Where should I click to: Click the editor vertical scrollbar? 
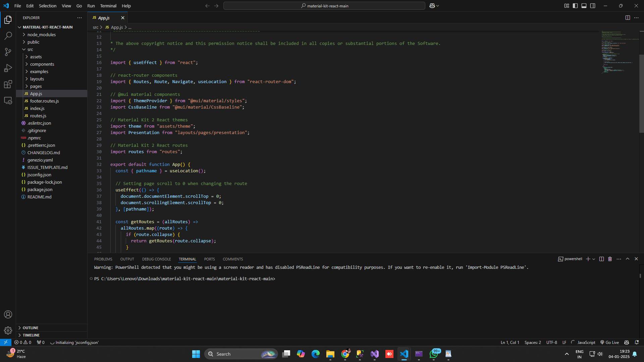point(641,94)
